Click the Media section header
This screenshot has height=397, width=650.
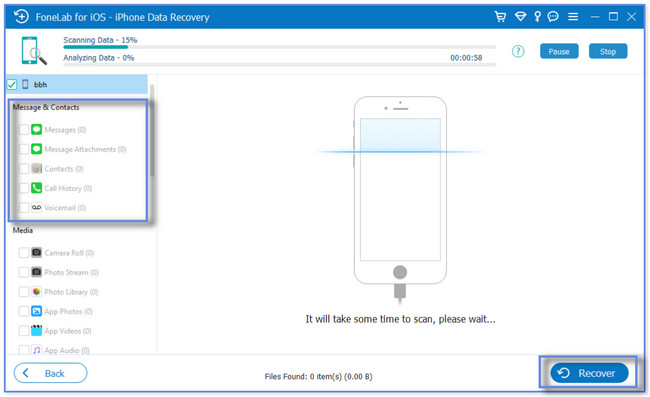[x=22, y=230]
